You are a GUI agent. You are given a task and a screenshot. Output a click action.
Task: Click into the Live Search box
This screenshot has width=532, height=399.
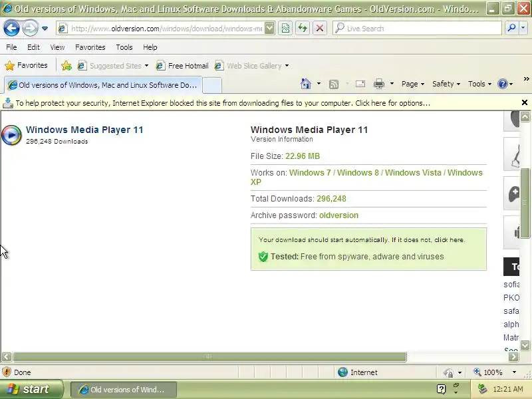[418, 29]
